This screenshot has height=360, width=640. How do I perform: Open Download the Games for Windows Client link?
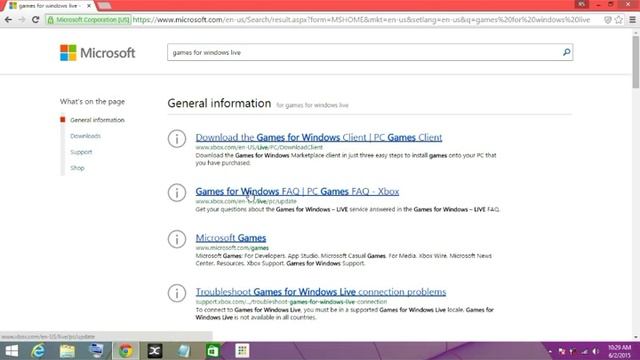(319, 137)
